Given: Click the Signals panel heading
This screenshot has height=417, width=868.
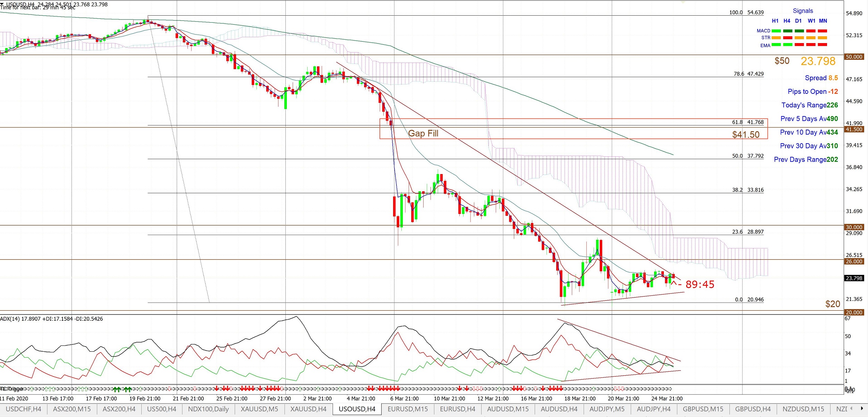Looking at the screenshot, I should click(x=803, y=11).
